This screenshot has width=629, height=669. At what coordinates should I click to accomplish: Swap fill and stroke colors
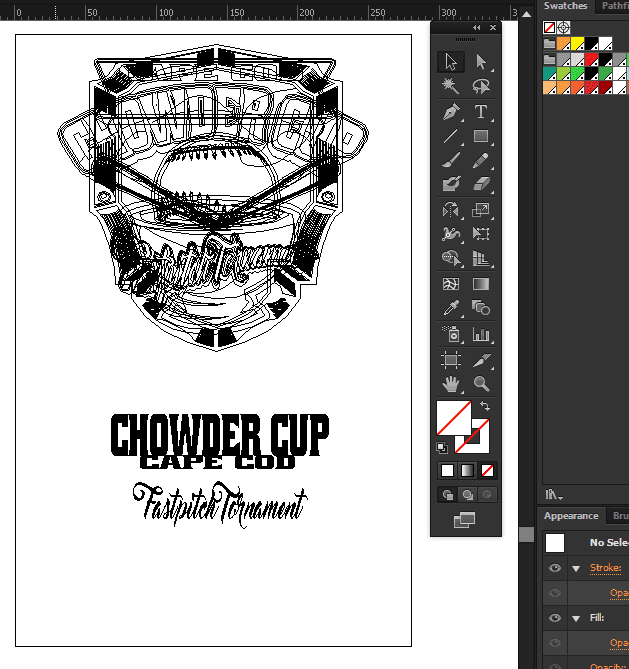click(485, 406)
